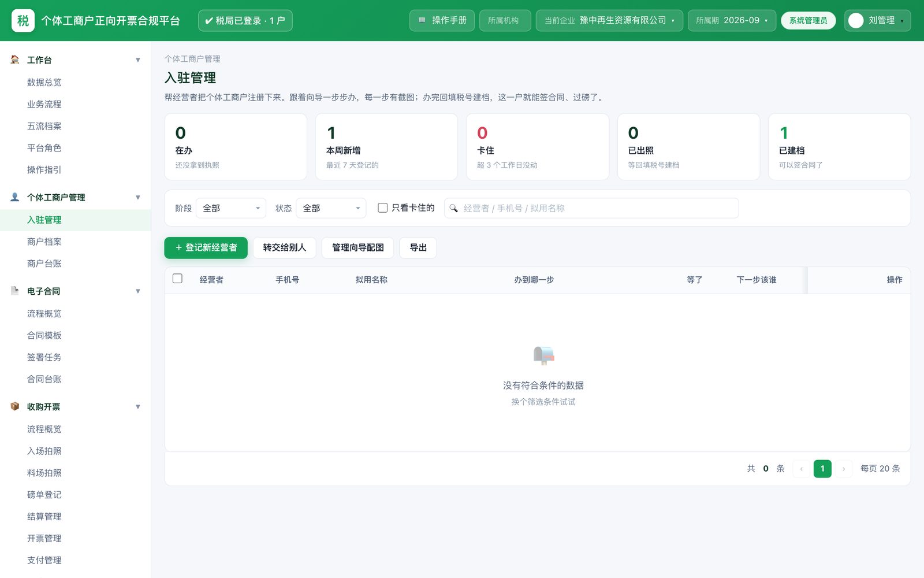Click the 卡住 stat card
The image size is (924, 578).
point(538,147)
